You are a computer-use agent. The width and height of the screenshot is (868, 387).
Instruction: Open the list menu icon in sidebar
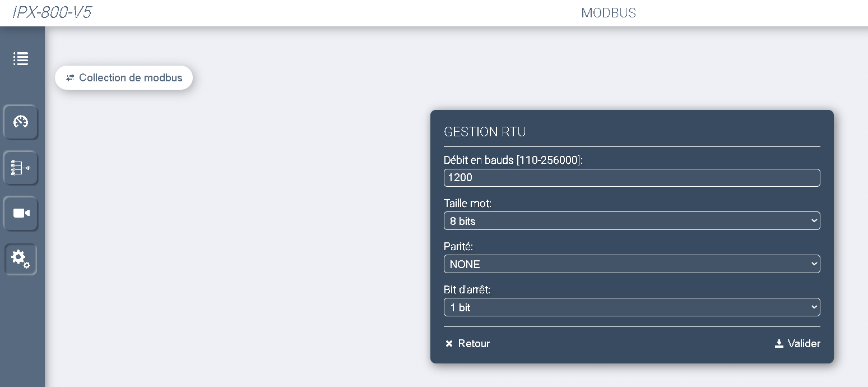point(21,58)
